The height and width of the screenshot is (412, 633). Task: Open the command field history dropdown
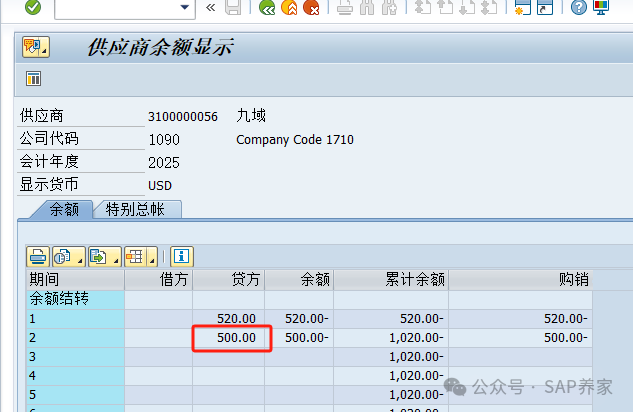[185, 7]
